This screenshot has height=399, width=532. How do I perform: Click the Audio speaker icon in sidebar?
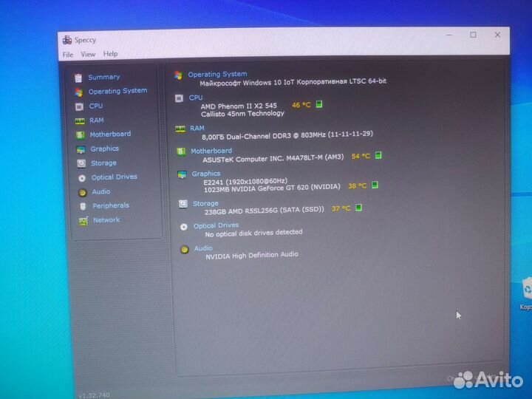click(x=83, y=193)
